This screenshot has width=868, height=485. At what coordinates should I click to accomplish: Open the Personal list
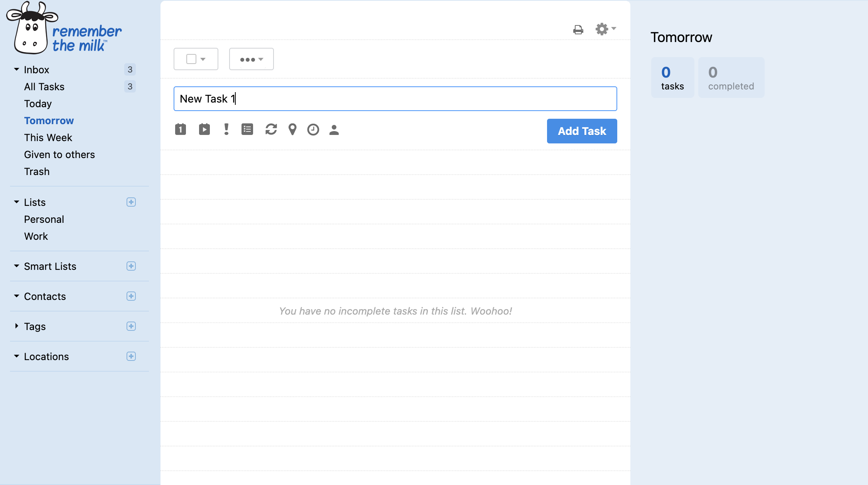[44, 219]
